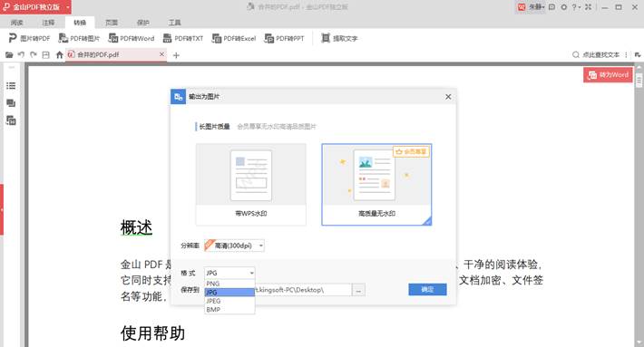Undo using the quick access arrow
Screen dimensions: 644x347
(21, 54)
